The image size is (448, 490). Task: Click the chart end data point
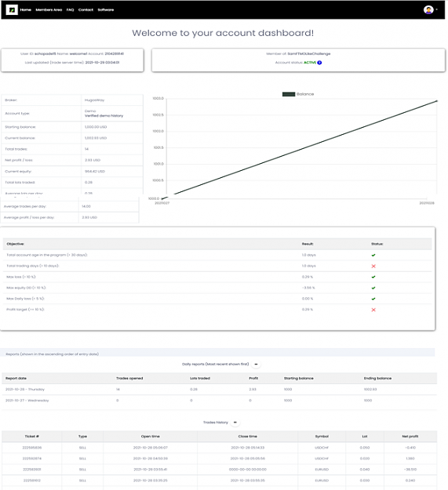click(437, 101)
